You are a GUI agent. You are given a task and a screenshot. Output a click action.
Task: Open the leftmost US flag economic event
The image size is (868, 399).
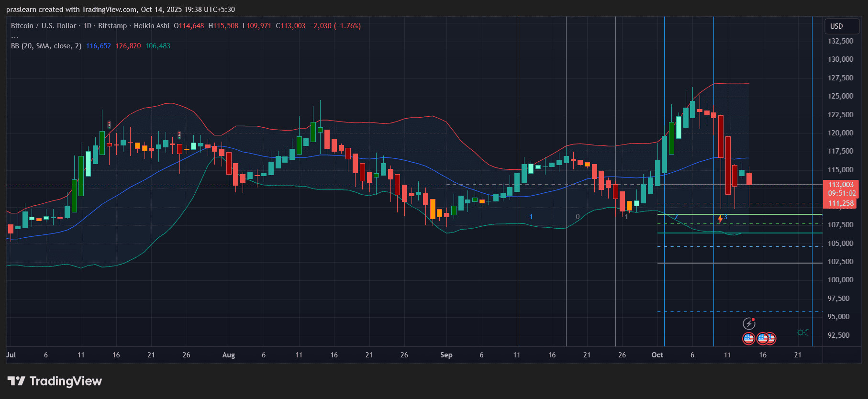[748, 339]
